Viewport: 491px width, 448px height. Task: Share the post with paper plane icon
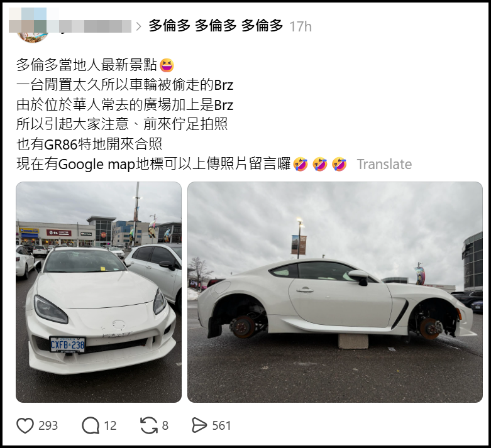pos(199,425)
